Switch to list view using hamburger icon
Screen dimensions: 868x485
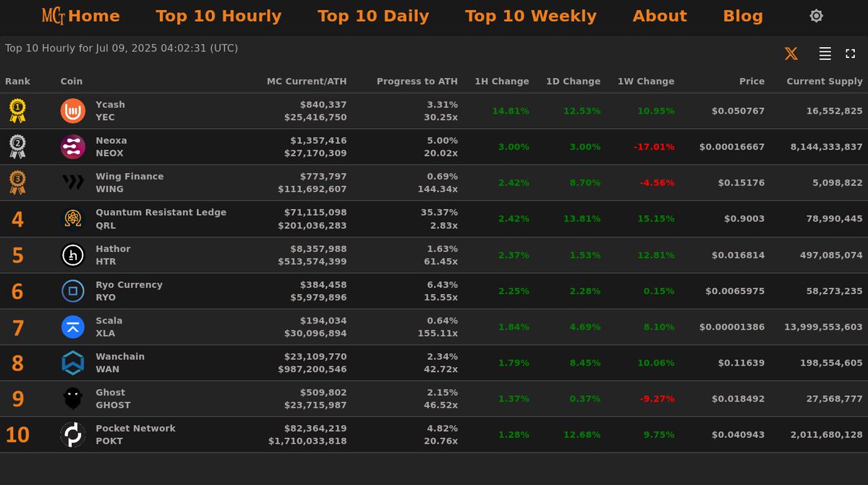824,53
